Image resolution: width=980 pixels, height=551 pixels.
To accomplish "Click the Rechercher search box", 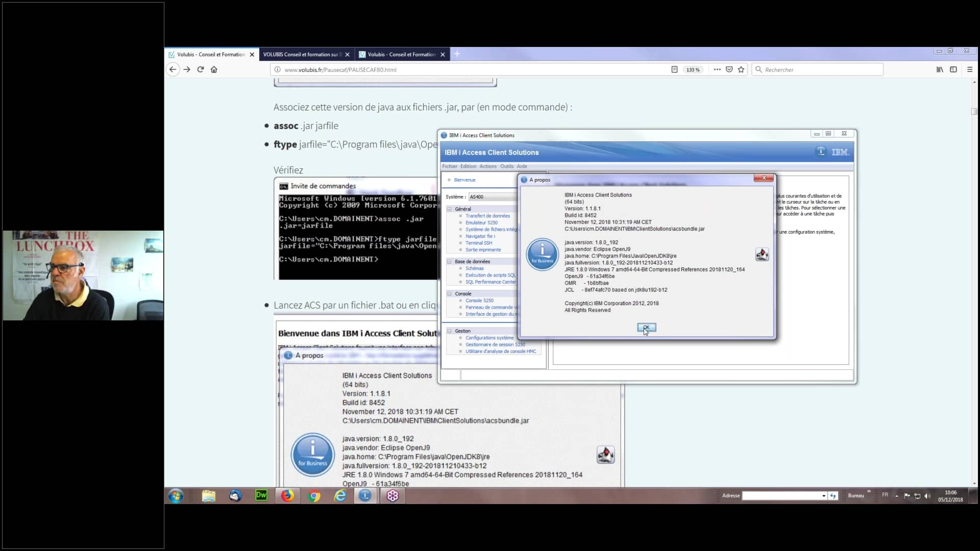I will (818, 69).
